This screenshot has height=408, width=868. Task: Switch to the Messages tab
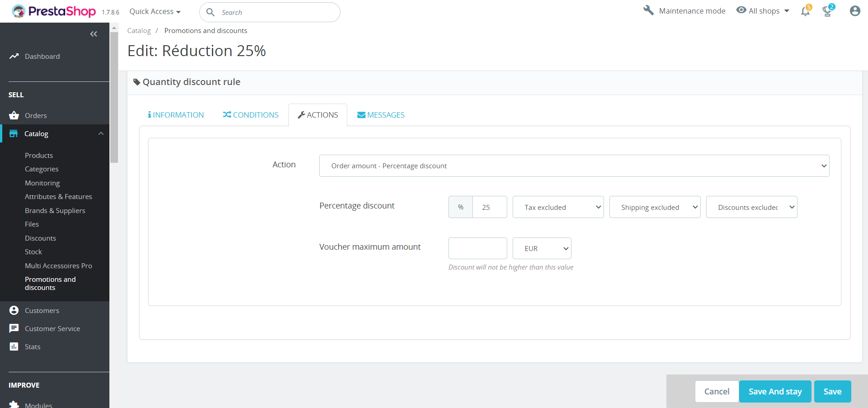point(381,115)
